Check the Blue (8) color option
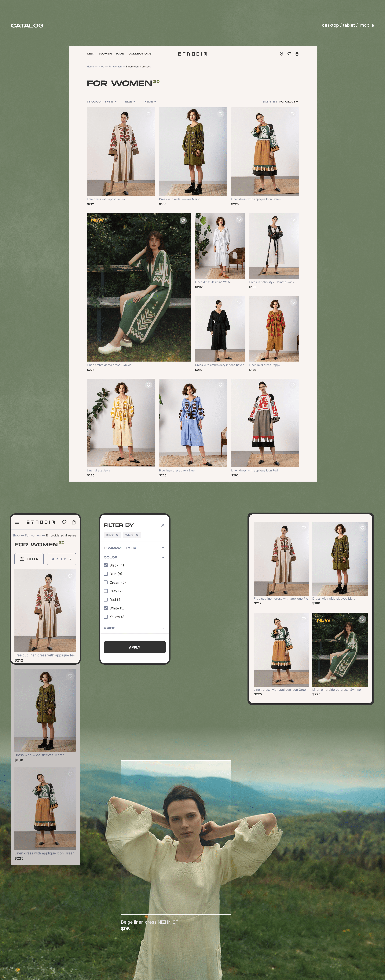385x980 pixels. [106, 574]
